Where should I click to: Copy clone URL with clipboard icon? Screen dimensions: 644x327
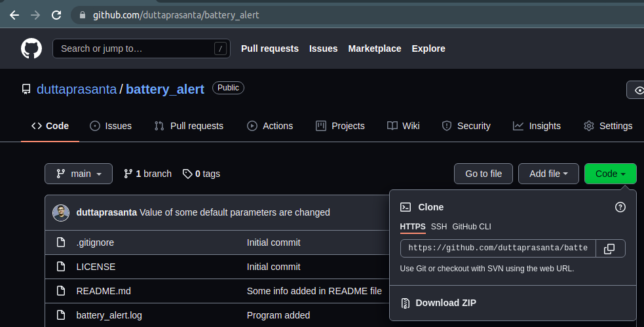[x=609, y=248]
